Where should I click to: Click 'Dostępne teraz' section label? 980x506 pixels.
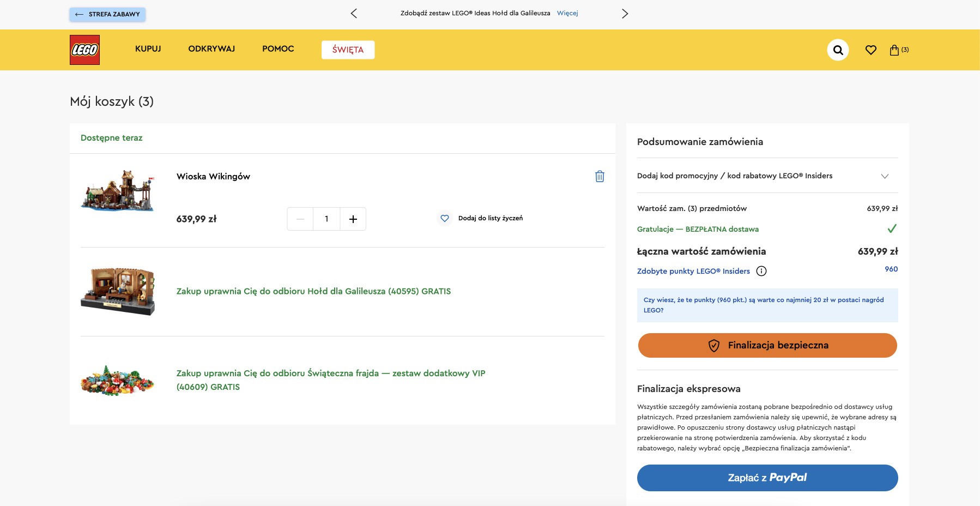point(111,138)
